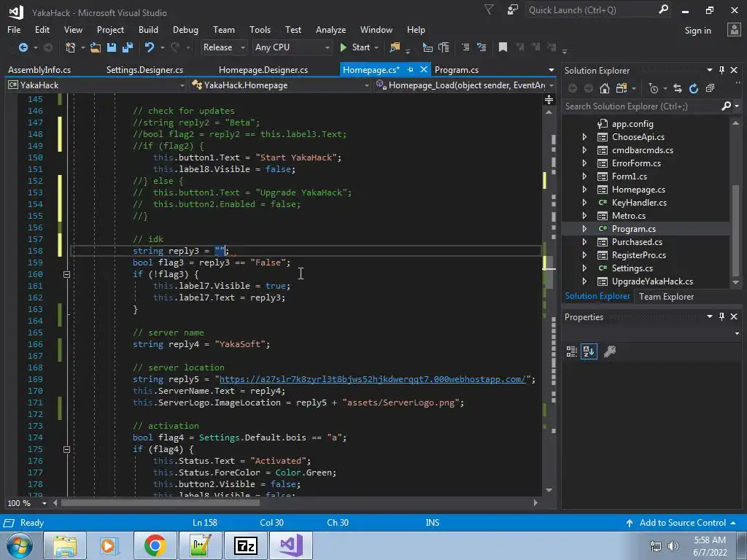Open the Debug menu
Viewport: 747px width, 560px height.
[x=185, y=29]
